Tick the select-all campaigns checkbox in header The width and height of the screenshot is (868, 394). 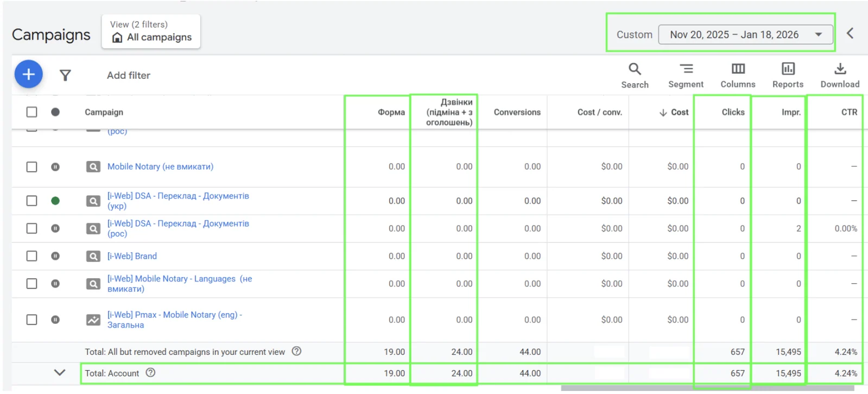(32, 112)
